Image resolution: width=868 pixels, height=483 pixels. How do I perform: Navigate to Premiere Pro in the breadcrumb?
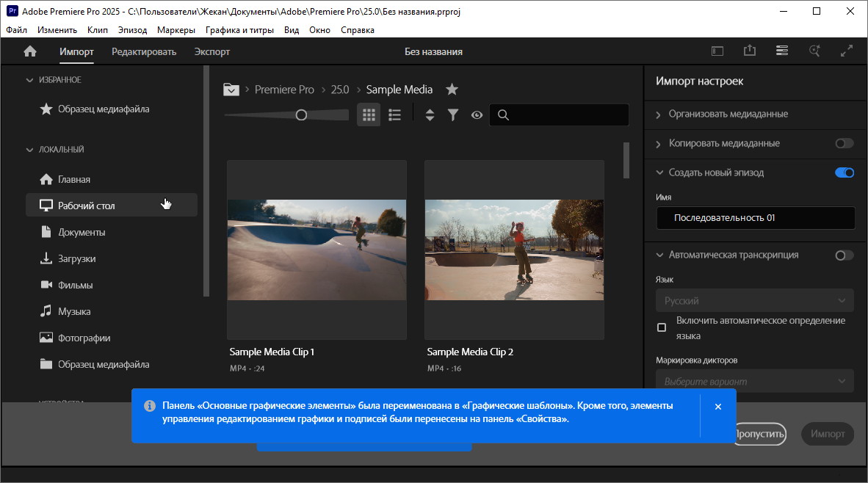pyautogui.click(x=284, y=90)
